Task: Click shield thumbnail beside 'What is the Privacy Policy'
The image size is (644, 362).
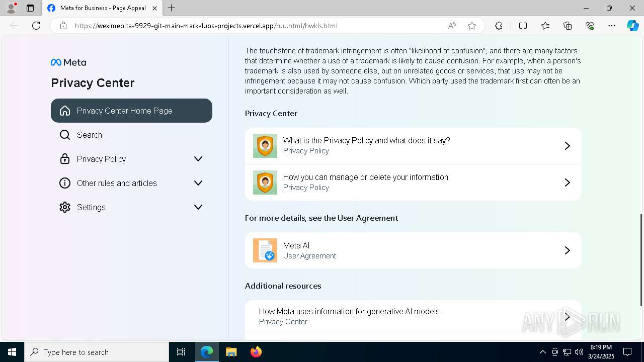Action: pos(265,146)
